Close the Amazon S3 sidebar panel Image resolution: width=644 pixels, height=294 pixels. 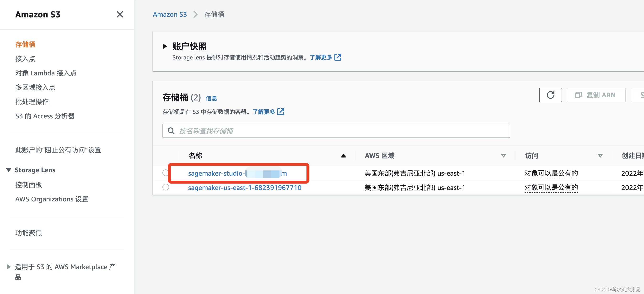tap(120, 15)
